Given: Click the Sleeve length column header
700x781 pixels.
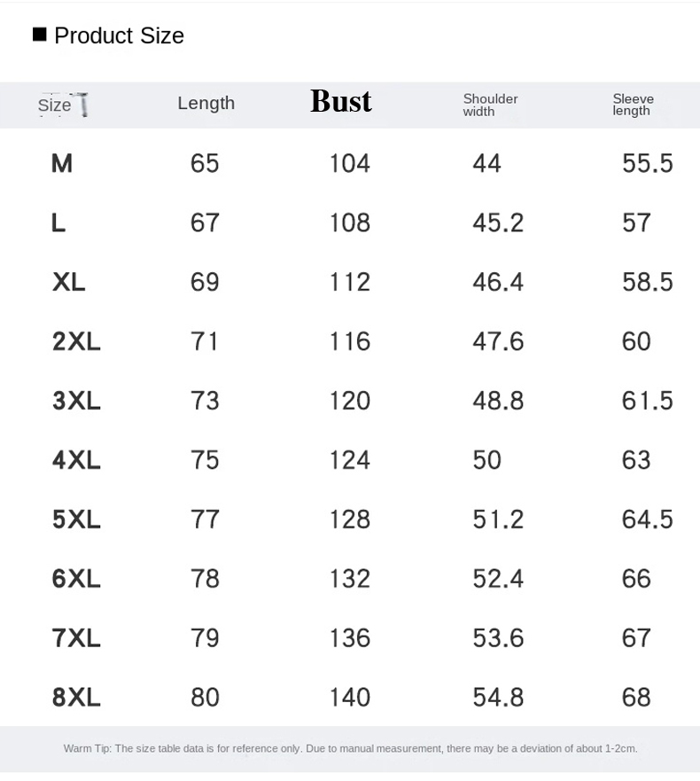Looking at the screenshot, I should (x=633, y=105).
